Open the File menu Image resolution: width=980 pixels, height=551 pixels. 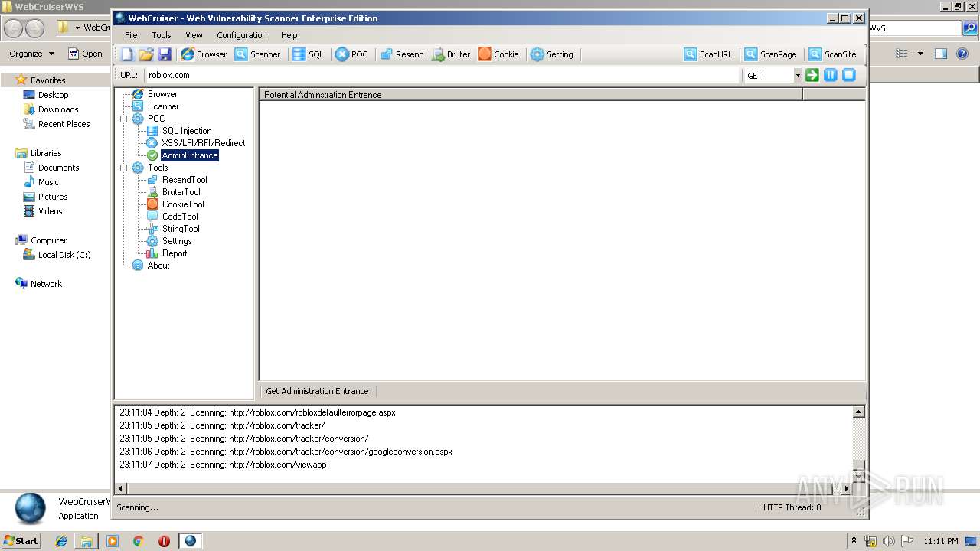click(131, 35)
